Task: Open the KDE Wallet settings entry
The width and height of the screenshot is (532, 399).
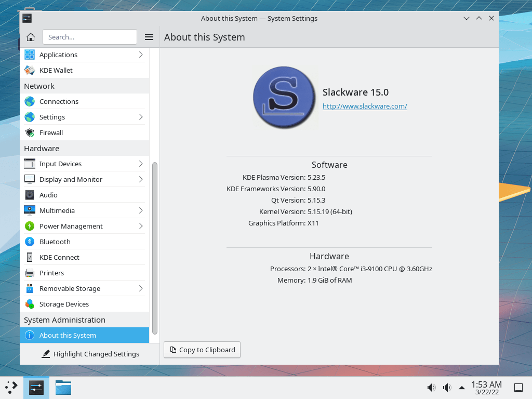Action: pos(85,70)
